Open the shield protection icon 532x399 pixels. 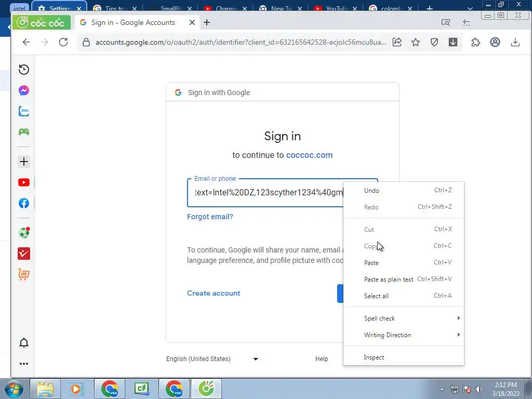point(434,42)
